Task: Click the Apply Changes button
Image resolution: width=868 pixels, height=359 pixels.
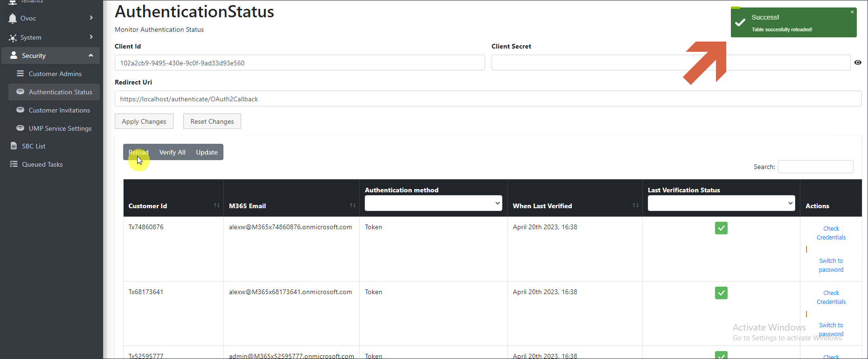Action: pos(144,121)
